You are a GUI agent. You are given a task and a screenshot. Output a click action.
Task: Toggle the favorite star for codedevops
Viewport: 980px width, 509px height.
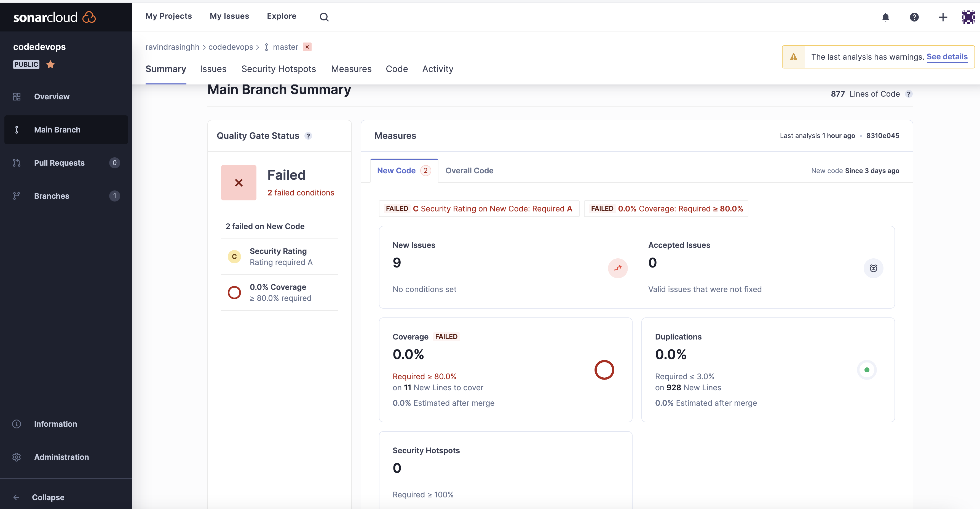coord(50,64)
